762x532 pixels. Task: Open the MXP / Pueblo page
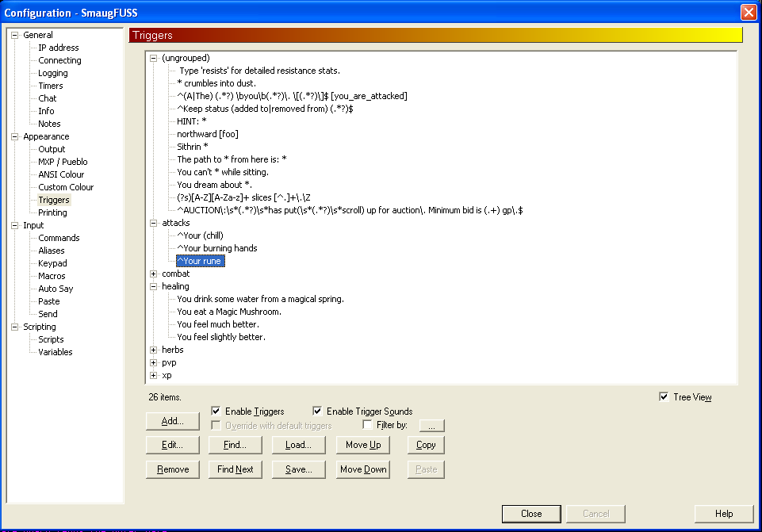pos(63,162)
